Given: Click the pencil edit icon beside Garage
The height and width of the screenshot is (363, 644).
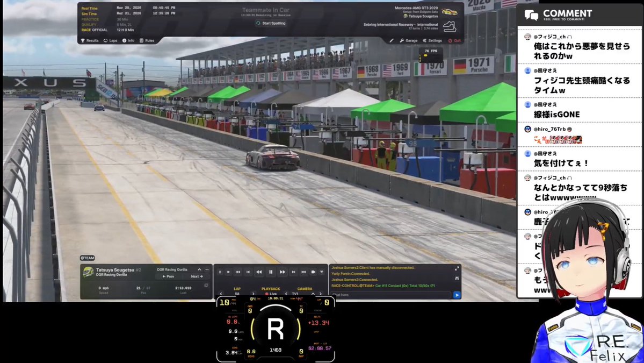Looking at the screenshot, I should tap(392, 41).
